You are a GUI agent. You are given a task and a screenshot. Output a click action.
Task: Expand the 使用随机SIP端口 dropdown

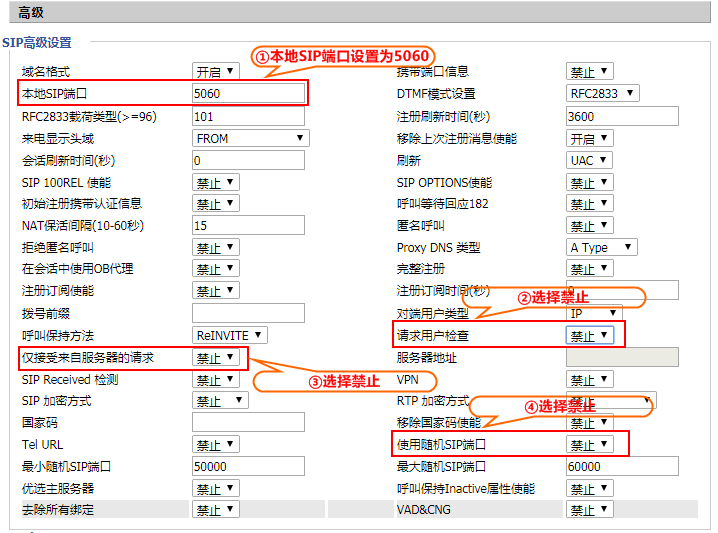point(589,445)
